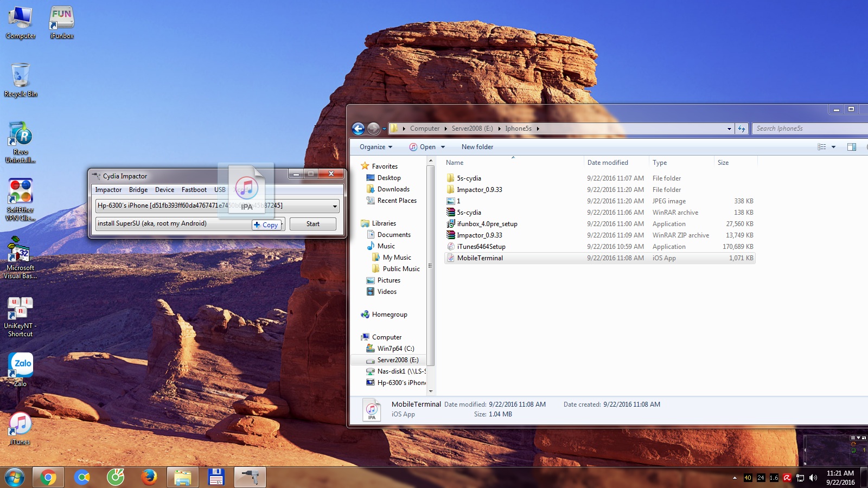
Task: Open Avira from the system tray
Action: click(x=787, y=478)
